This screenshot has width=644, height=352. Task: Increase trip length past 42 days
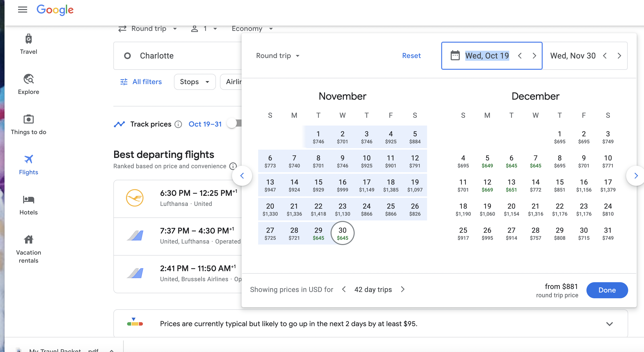point(403,289)
